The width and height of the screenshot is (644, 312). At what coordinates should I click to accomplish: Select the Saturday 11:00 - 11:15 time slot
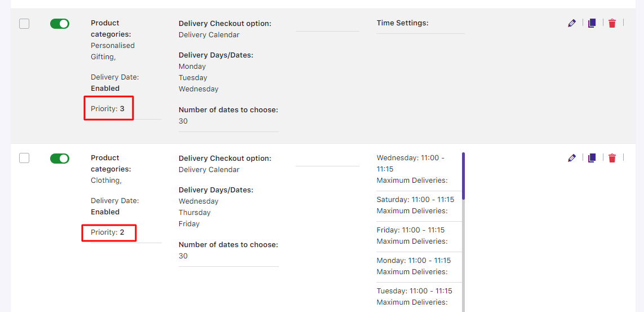pos(415,200)
